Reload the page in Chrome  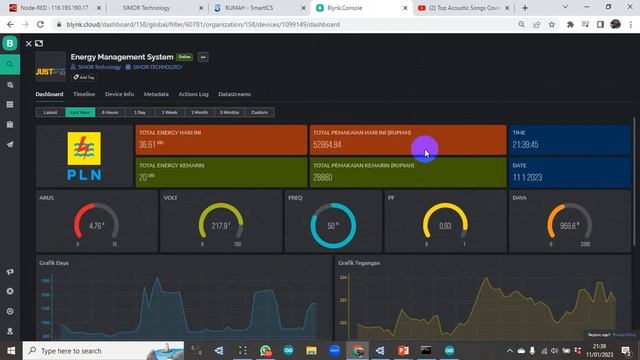[x=40, y=24]
